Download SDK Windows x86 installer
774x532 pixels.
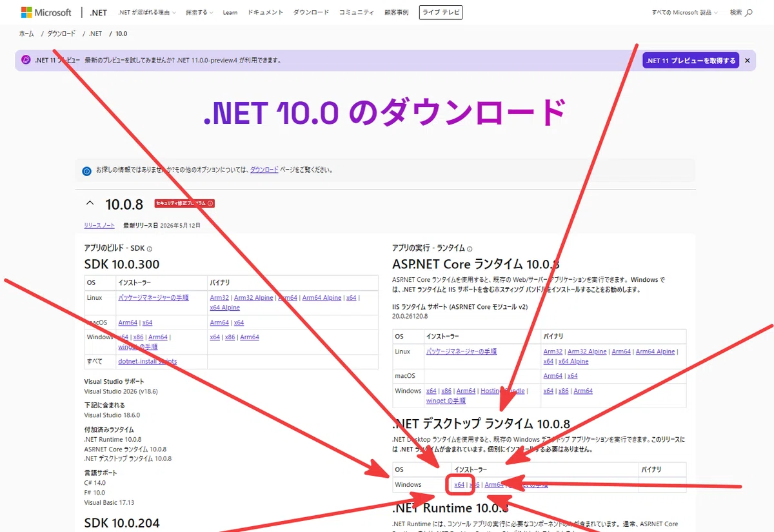tap(138, 337)
